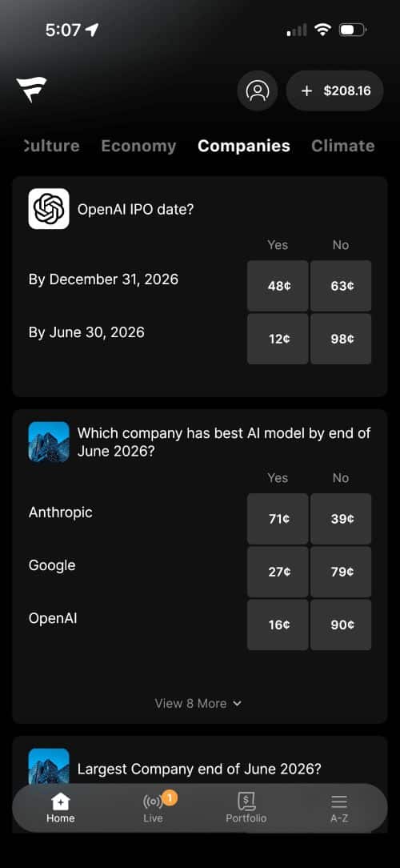Open the Portfolio tab icon
The height and width of the screenshot is (868, 400).
pyautogui.click(x=246, y=801)
